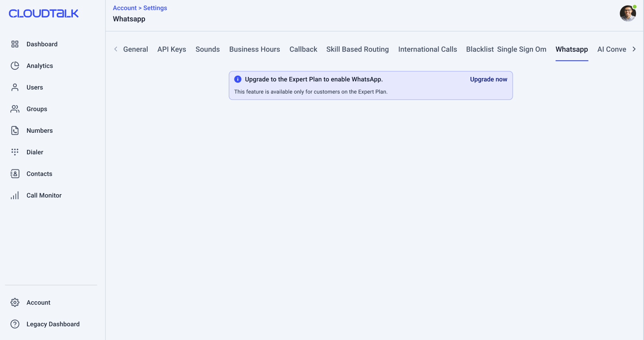Open the Single Sign On tab
Image resolution: width=644 pixels, height=340 pixels.
[521, 49]
